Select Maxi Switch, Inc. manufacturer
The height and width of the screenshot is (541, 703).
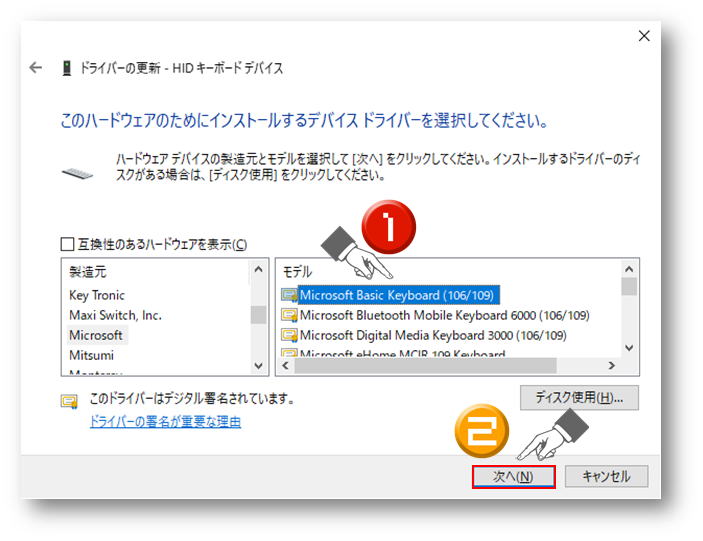[115, 316]
